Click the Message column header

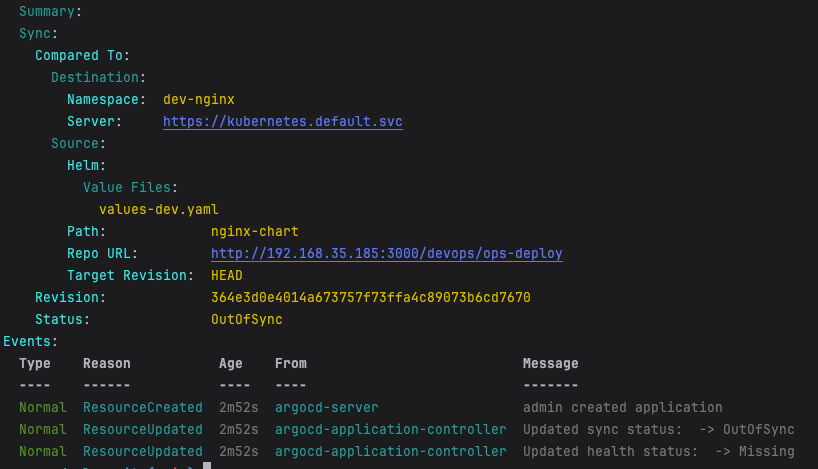coord(550,364)
